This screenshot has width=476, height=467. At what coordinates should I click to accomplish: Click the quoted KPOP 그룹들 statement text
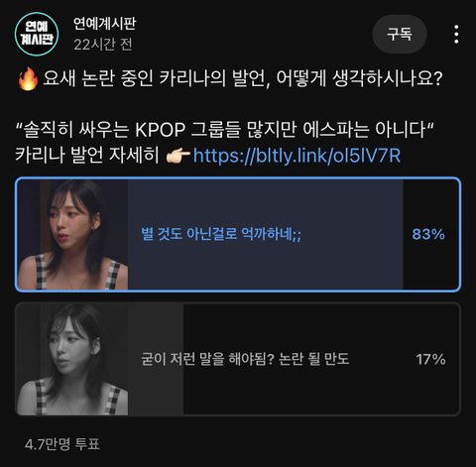225,130
